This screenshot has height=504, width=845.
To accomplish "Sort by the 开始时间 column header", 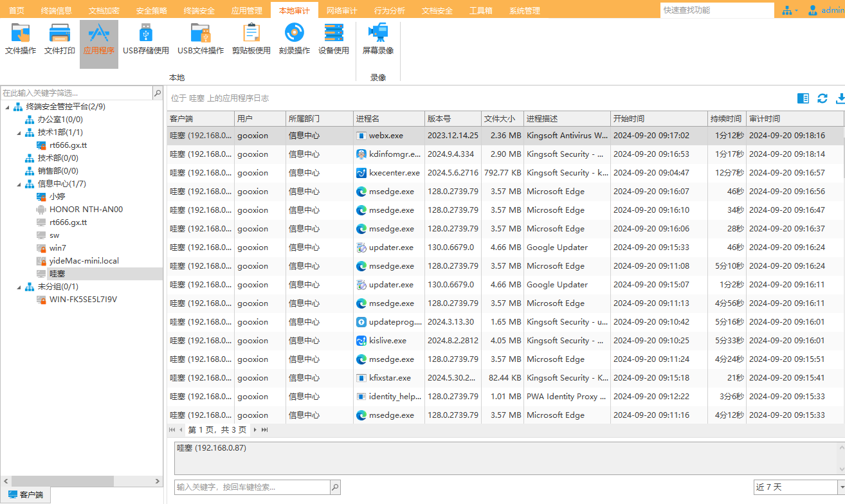I will click(658, 119).
